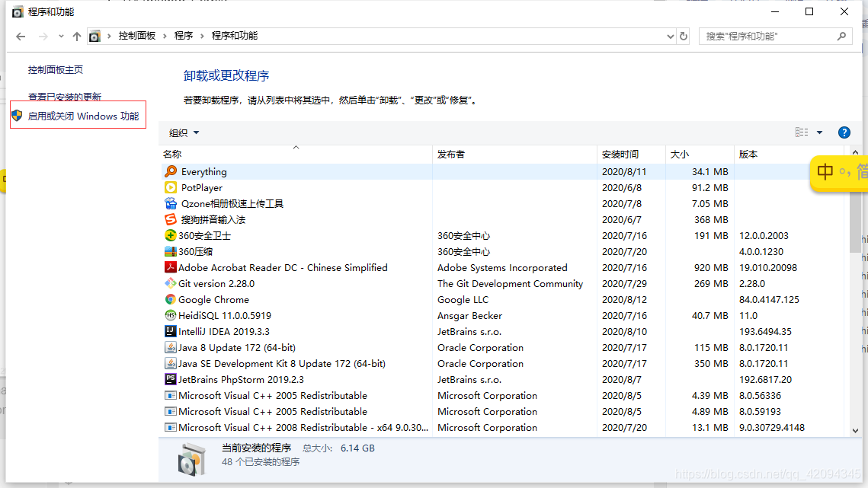
Task: Open help with the question mark icon
Action: (844, 132)
